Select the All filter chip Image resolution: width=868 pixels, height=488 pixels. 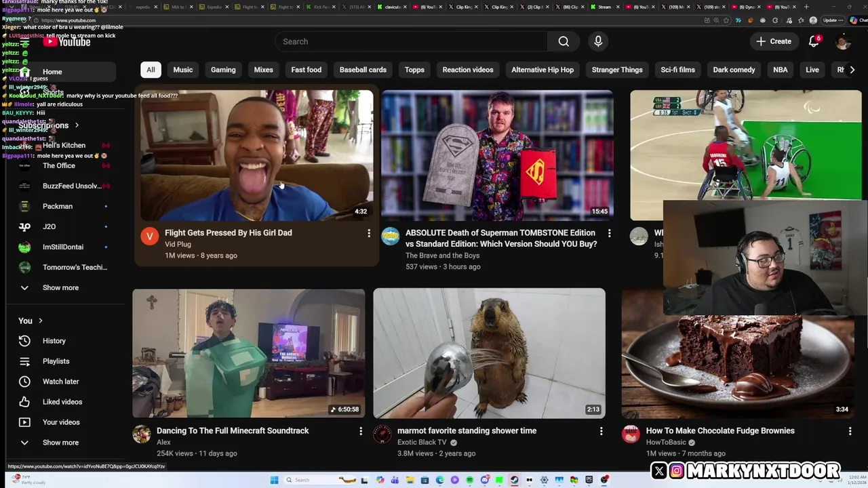click(151, 70)
